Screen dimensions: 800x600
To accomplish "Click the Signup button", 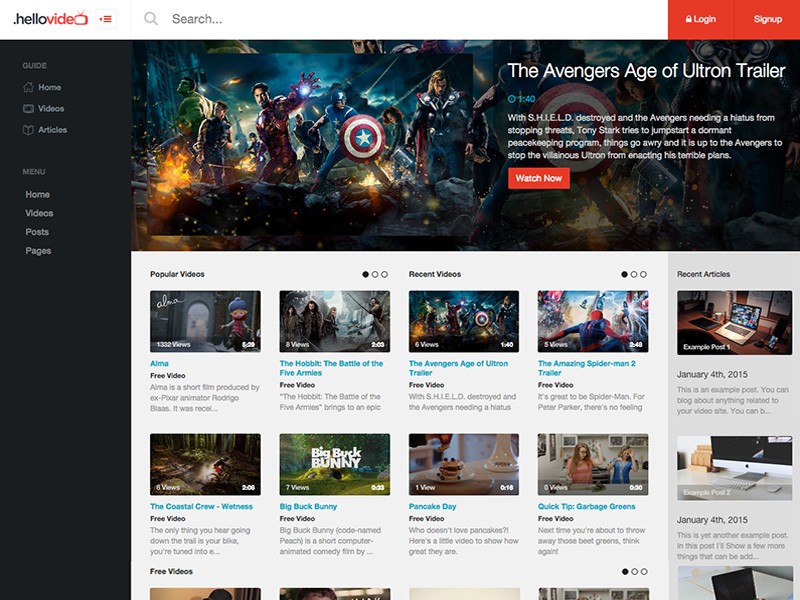I will (767, 19).
